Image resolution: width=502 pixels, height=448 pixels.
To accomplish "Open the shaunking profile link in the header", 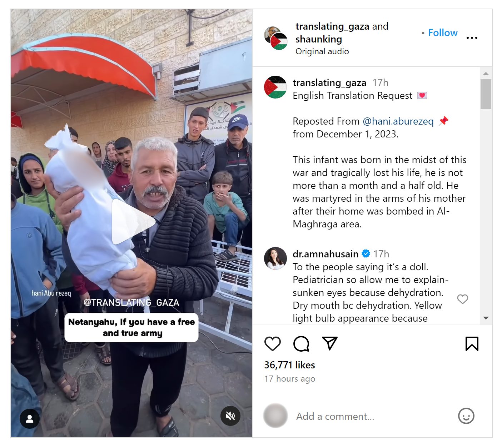I will pos(319,39).
